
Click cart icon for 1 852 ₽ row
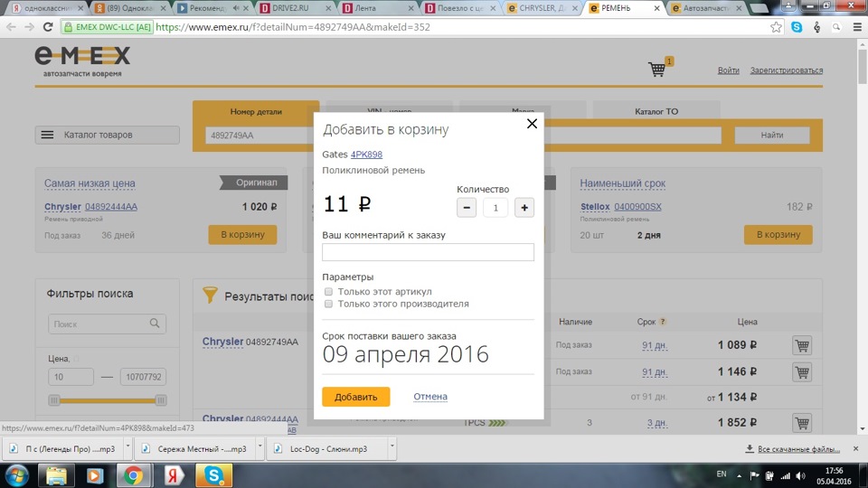pos(802,423)
